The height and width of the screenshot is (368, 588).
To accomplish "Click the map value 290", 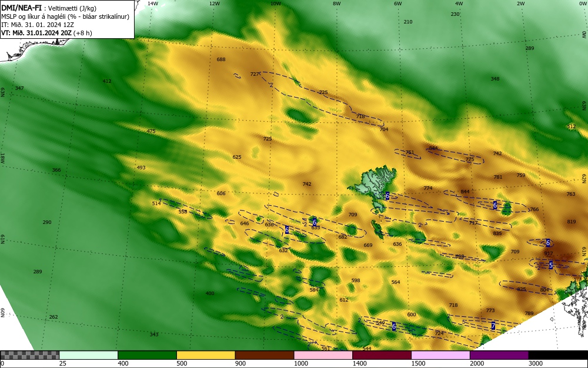I will coord(47,222).
